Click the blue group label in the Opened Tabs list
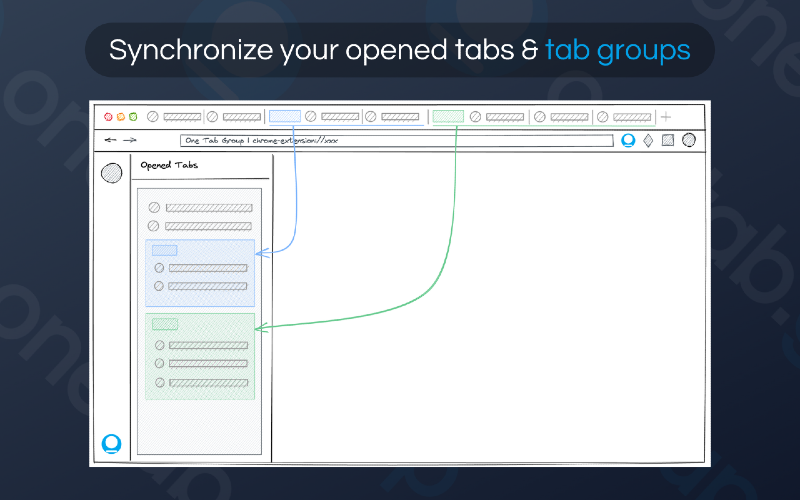This screenshot has height=500, width=800. 164,251
